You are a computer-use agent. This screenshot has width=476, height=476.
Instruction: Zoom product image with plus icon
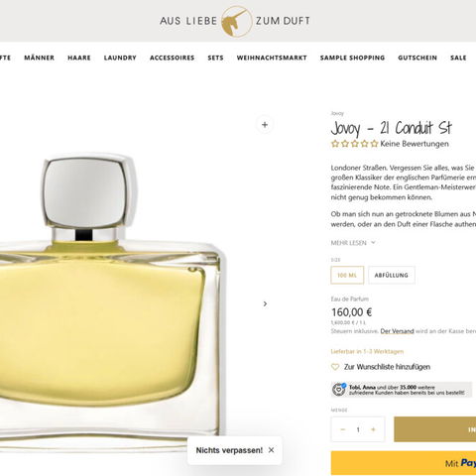[x=265, y=125]
